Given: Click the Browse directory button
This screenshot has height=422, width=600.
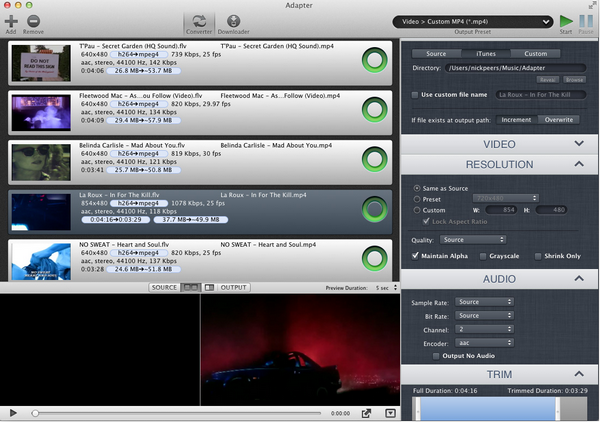Looking at the screenshot, I should point(574,77).
